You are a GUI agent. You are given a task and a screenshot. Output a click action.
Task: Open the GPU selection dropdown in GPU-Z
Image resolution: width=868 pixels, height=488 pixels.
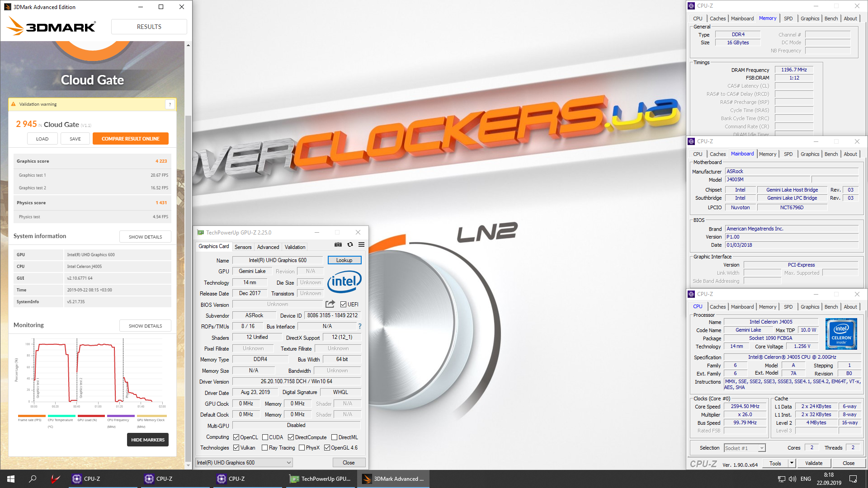pos(244,463)
